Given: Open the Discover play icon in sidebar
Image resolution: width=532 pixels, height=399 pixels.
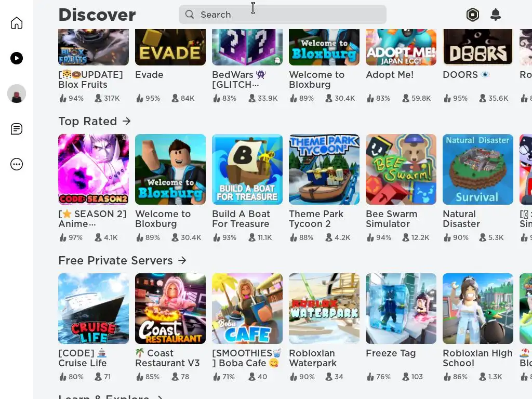Looking at the screenshot, I should coord(16,58).
